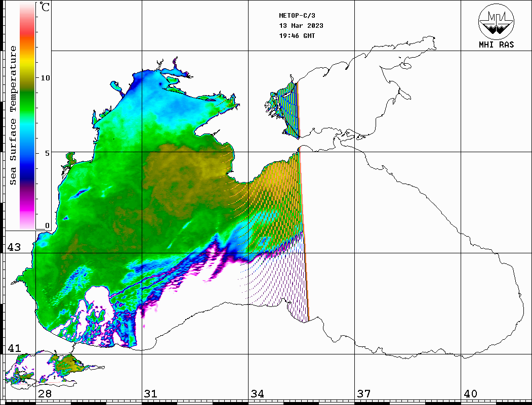Click the 'Sea Surface Temperature' vertical label
532x405 pixels.
(x=13, y=115)
